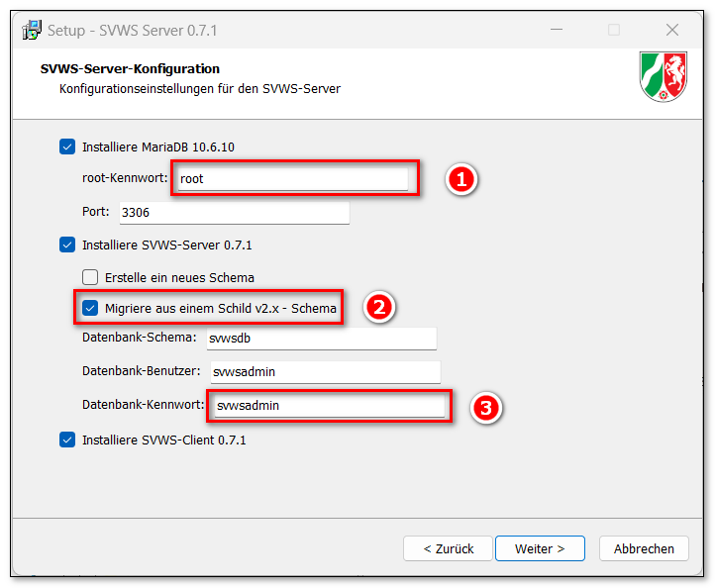
Task: Click the NRW coat of arms logo
Action: pyautogui.click(x=664, y=76)
